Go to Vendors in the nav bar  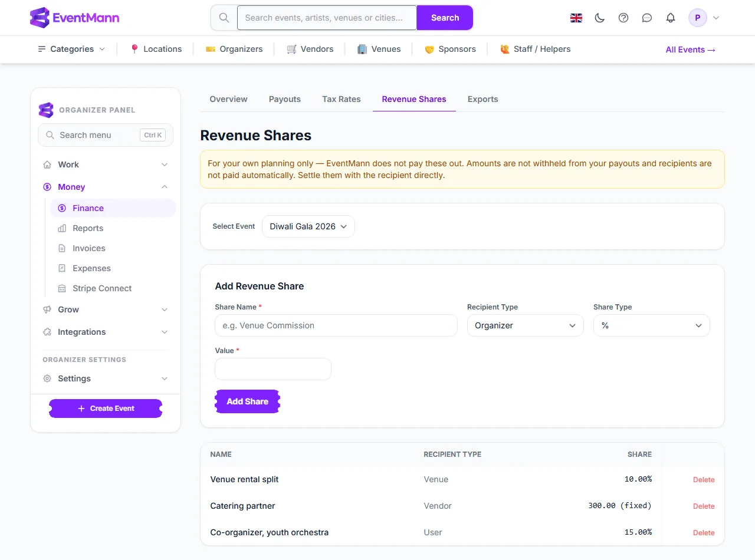coord(310,49)
